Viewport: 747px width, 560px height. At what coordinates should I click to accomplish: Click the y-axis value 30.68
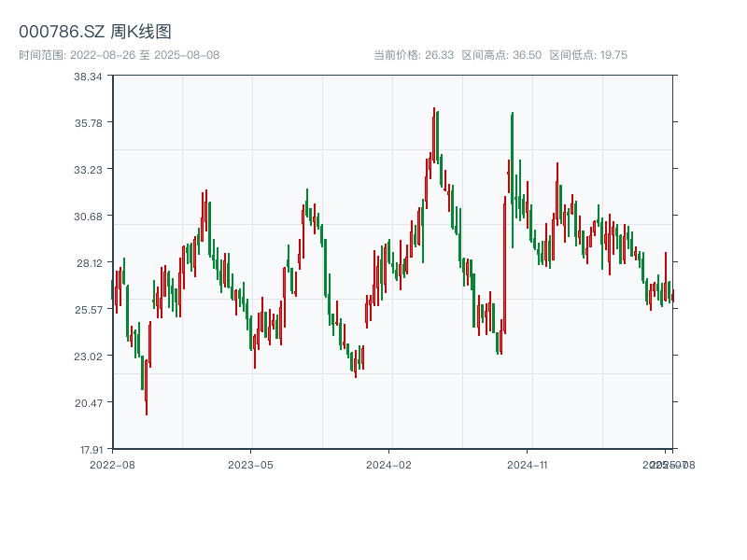coord(88,217)
